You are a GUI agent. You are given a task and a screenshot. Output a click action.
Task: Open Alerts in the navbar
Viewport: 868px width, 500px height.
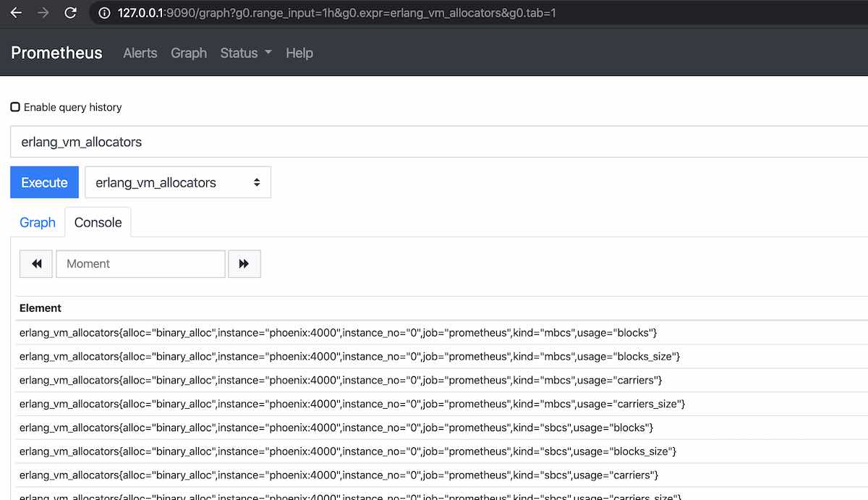coord(140,53)
